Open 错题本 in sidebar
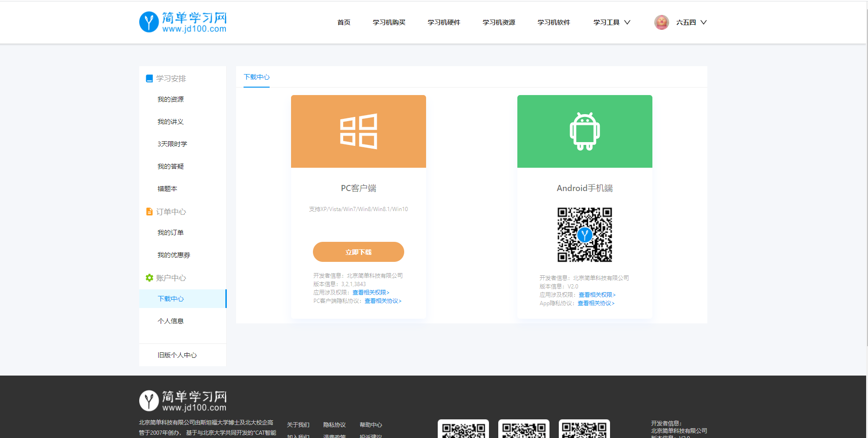This screenshot has width=868, height=438. (x=167, y=189)
